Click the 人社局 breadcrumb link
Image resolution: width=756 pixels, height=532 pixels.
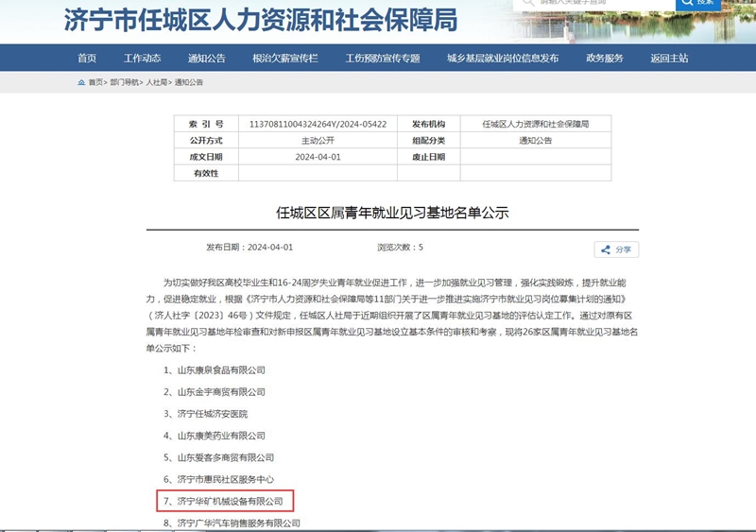(x=156, y=83)
